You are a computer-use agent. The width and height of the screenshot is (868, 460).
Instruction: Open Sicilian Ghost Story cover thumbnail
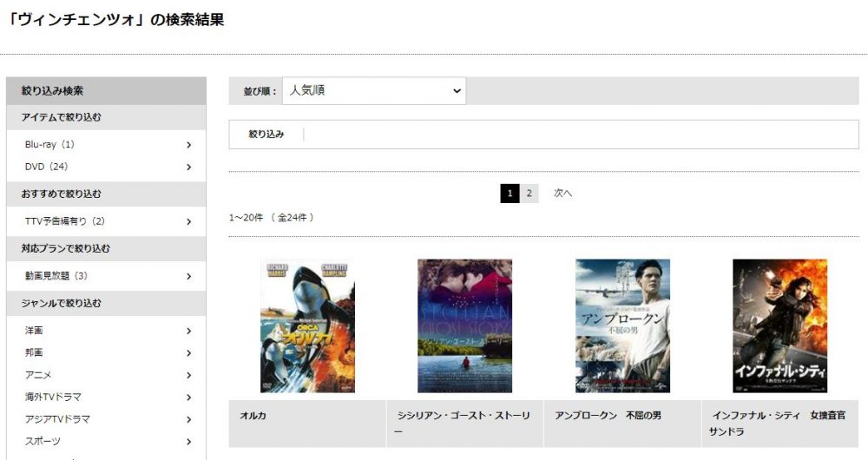pos(464,326)
